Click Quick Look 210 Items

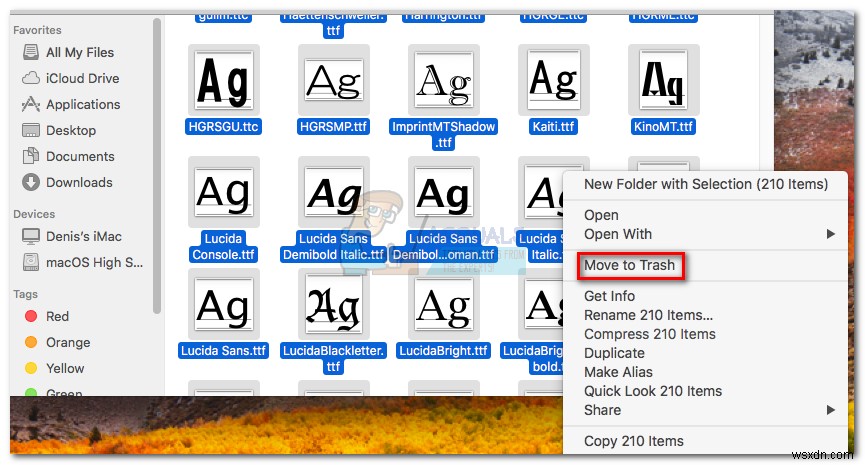click(652, 391)
